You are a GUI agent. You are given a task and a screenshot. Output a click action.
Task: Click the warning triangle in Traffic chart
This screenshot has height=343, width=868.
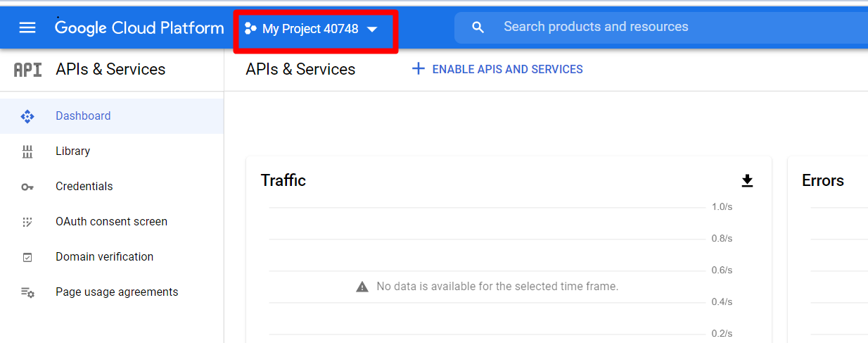click(362, 287)
